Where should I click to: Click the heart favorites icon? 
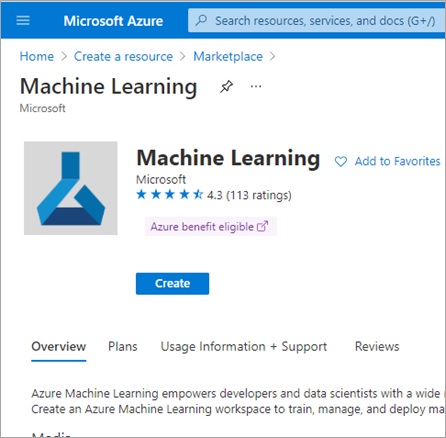pyautogui.click(x=341, y=162)
